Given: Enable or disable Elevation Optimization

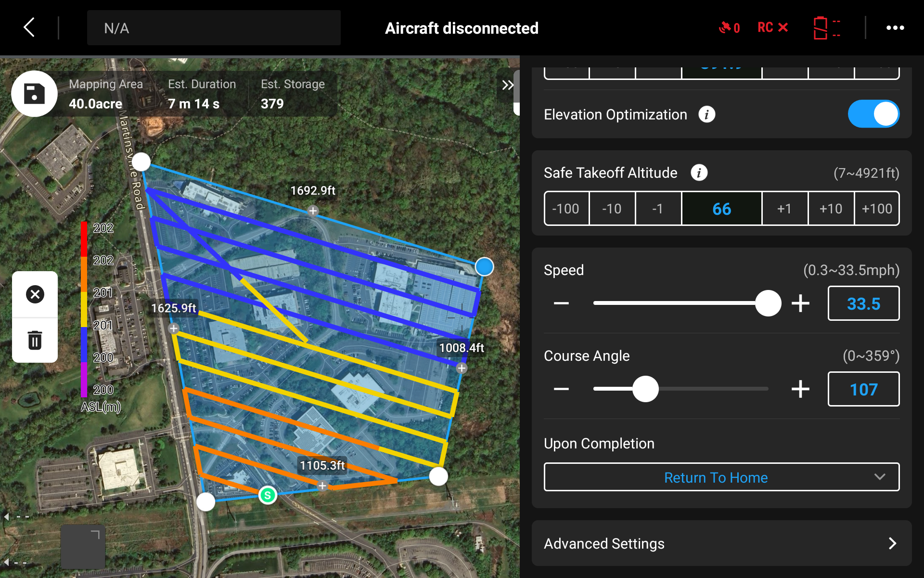Looking at the screenshot, I should pyautogui.click(x=874, y=114).
